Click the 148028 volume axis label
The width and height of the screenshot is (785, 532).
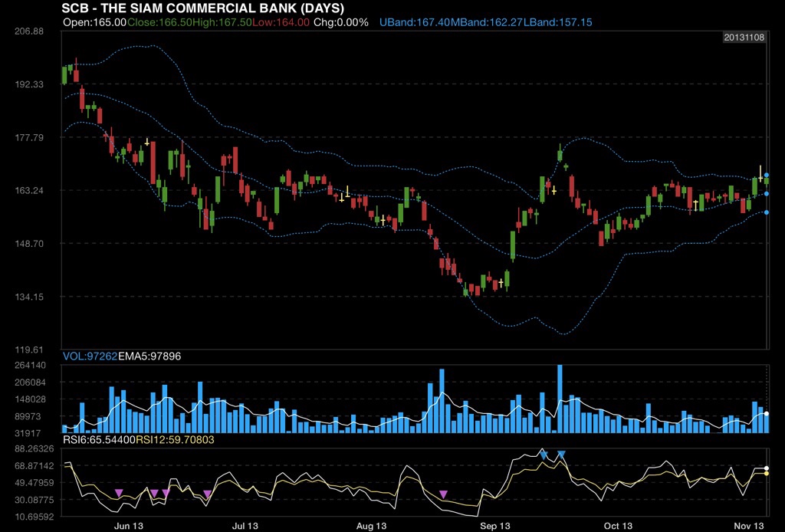(x=30, y=399)
